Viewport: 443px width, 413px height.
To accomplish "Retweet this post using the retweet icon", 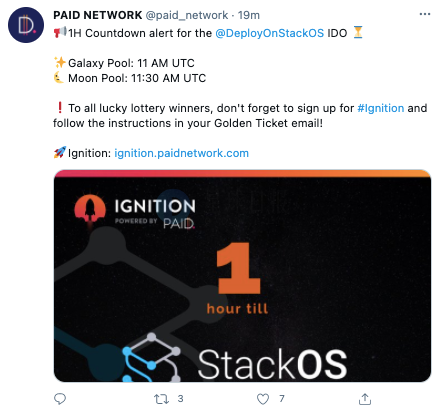I will 161,399.
